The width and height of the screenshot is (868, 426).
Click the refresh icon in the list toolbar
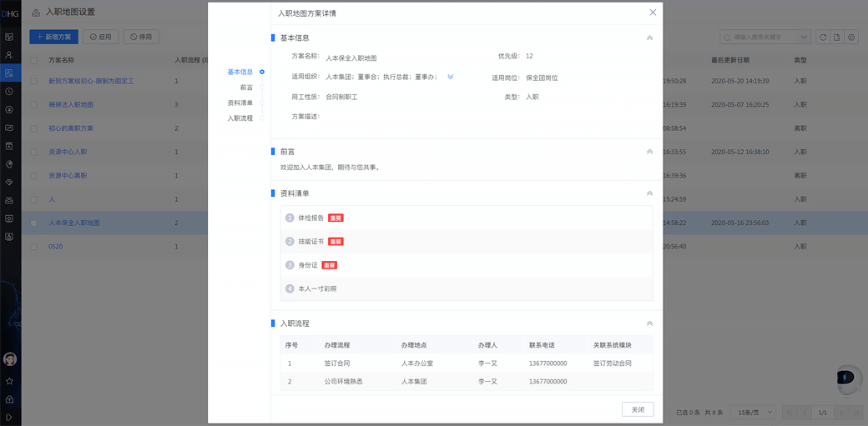click(822, 38)
